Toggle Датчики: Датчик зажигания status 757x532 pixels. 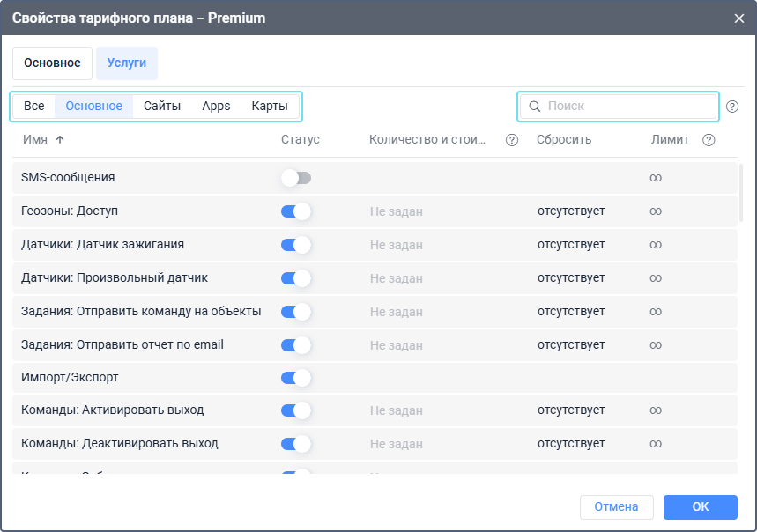pos(296,245)
